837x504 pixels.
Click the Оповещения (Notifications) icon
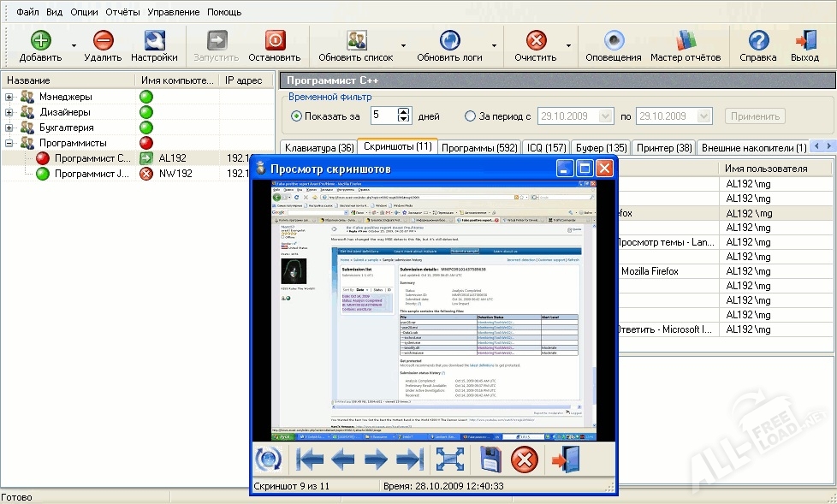tap(613, 41)
